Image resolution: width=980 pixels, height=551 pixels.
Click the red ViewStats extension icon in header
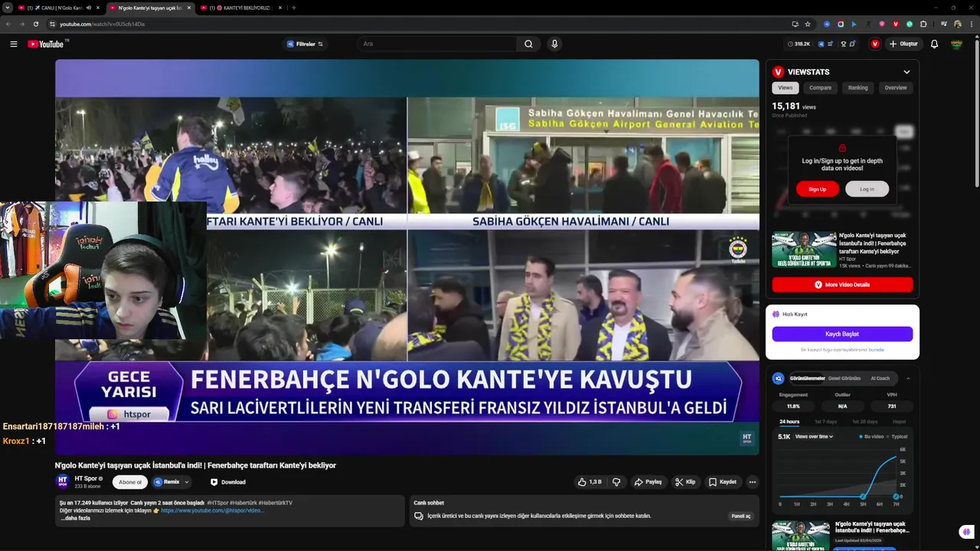(x=875, y=44)
